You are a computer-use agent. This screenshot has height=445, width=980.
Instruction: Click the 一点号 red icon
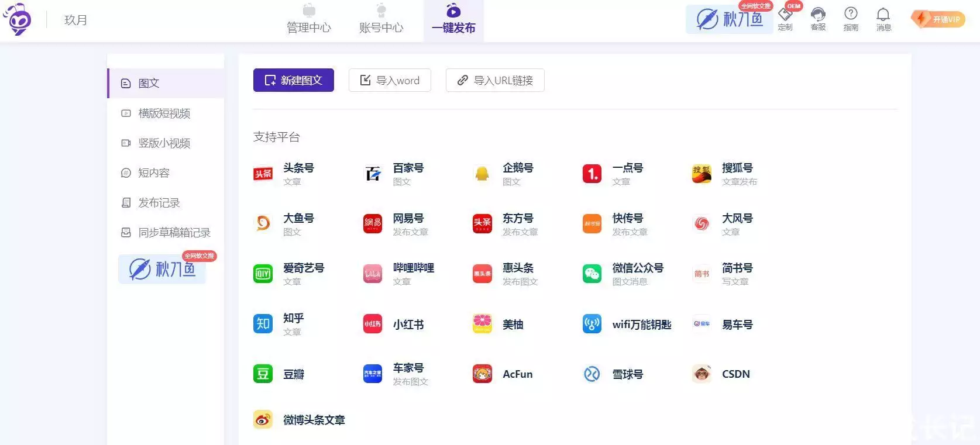pyautogui.click(x=592, y=174)
